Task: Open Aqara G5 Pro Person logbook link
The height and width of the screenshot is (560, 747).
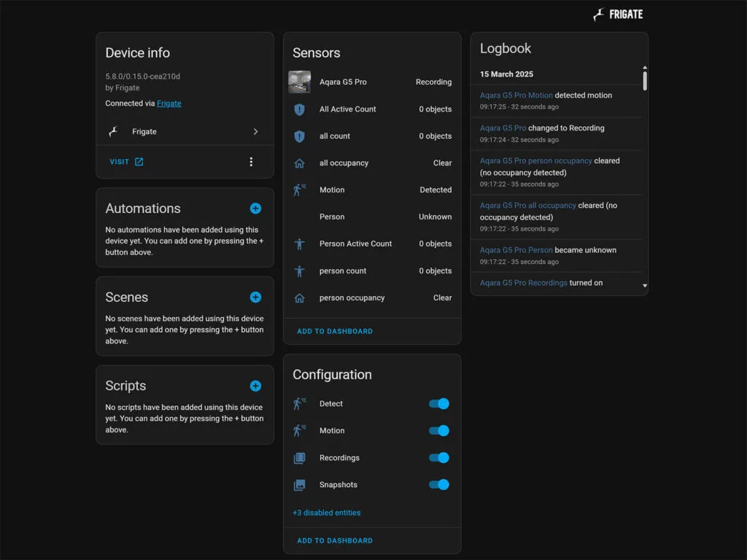Action: pos(516,250)
